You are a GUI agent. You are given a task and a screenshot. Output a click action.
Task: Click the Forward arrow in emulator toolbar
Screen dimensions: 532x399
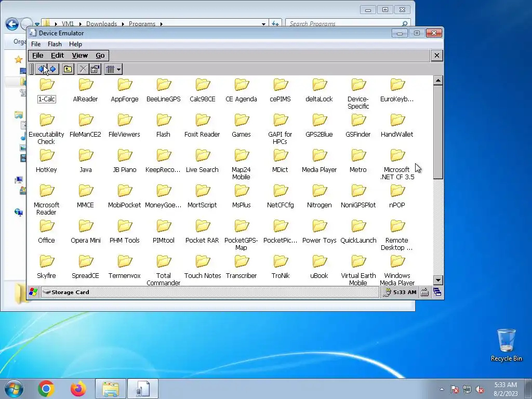pos(54,69)
